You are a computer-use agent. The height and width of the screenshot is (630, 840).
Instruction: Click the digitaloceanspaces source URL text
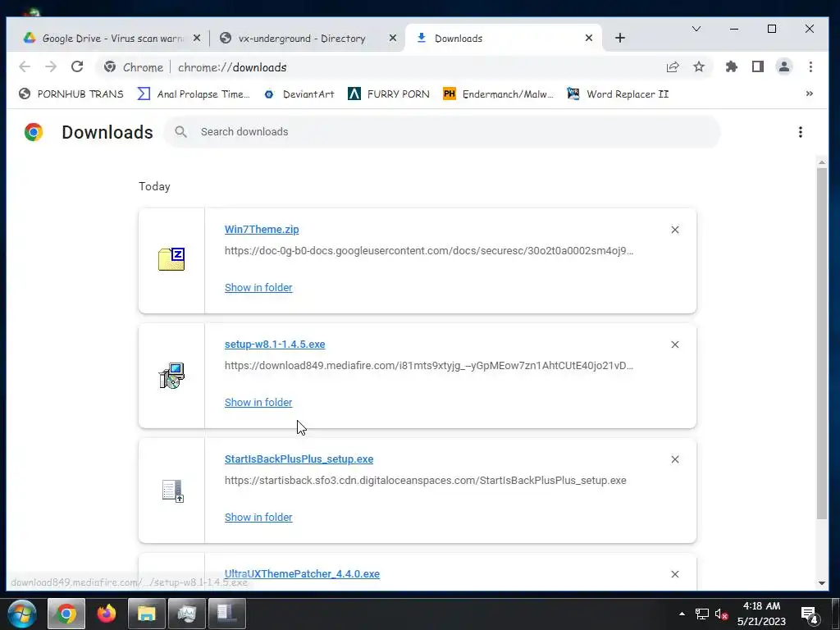click(x=426, y=481)
